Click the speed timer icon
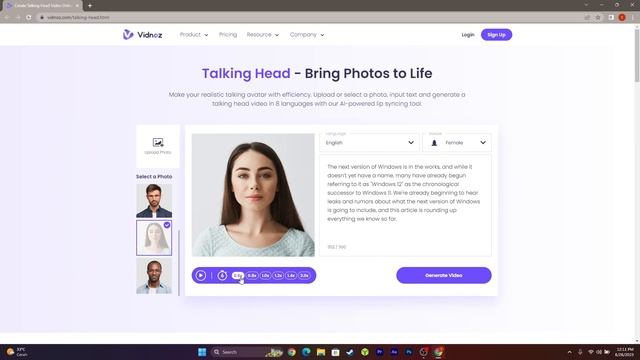 click(x=222, y=275)
